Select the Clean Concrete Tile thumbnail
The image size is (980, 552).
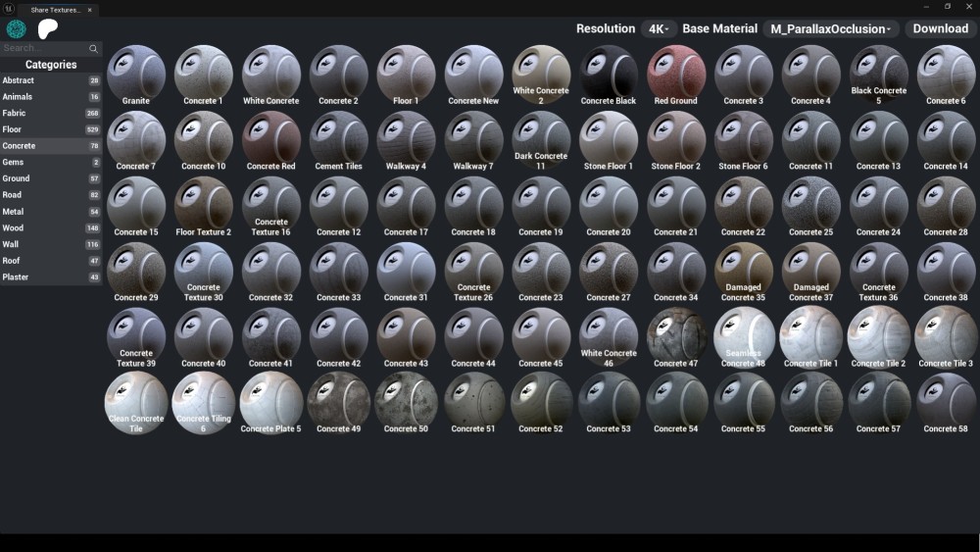(x=135, y=403)
